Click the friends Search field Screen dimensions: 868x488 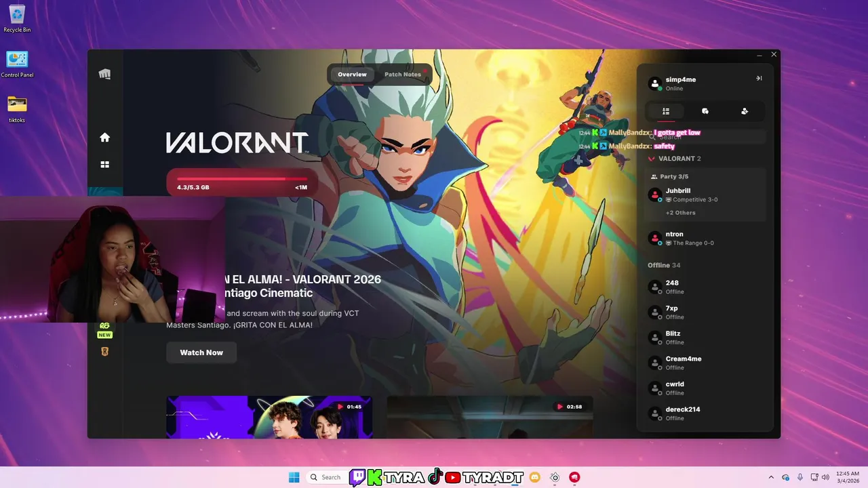point(705,137)
